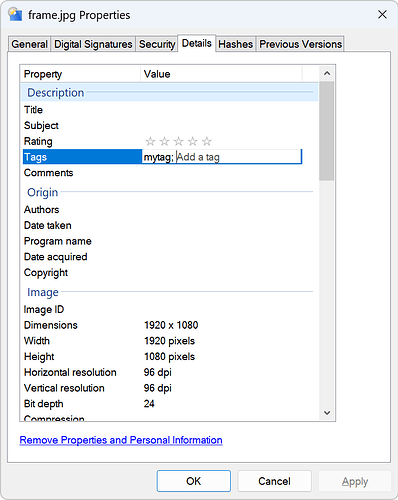Set rating to three stars
The image size is (398, 500).
(179, 141)
